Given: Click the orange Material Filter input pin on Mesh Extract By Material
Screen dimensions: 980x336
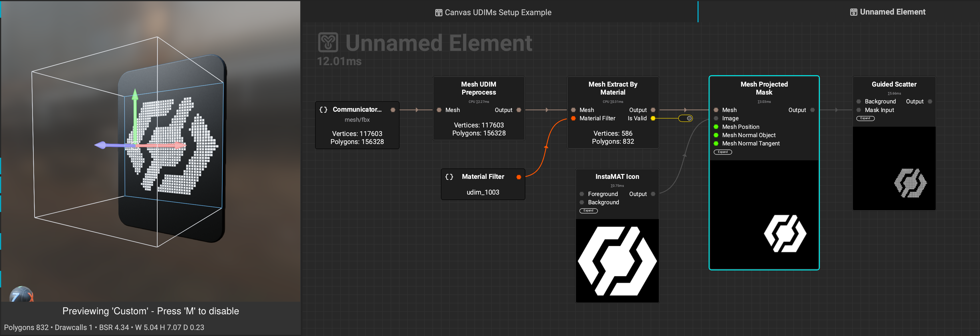Looking at the screenshot, I should (x=573, y=119).
